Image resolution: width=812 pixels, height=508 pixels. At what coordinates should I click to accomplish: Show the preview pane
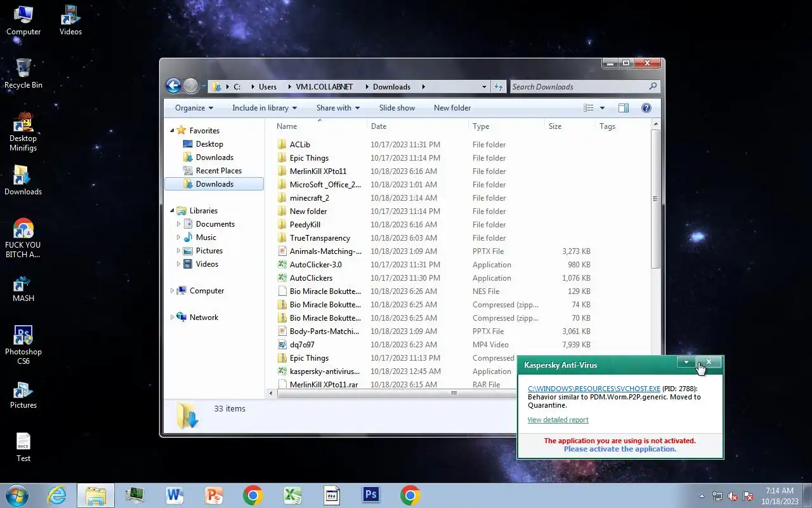(624, 108)
